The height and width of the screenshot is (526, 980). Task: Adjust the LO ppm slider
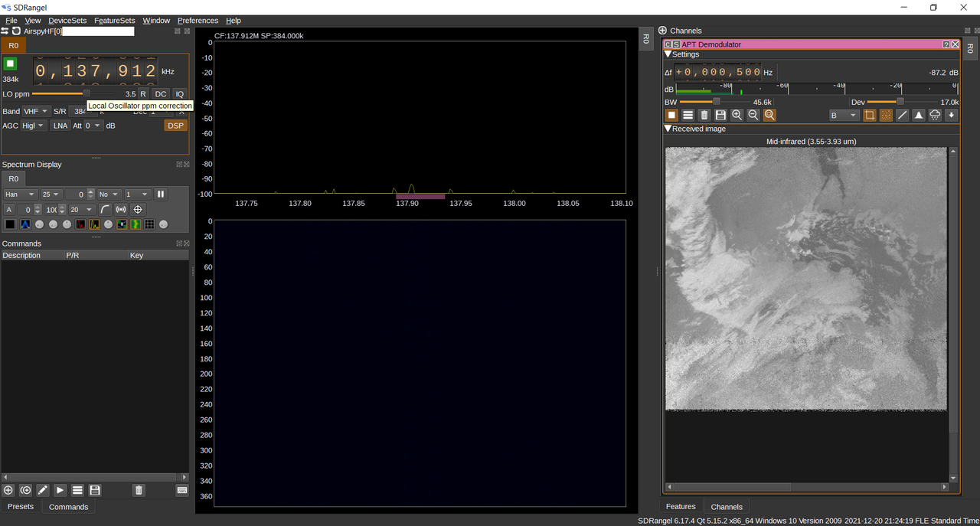coord(75,93)
